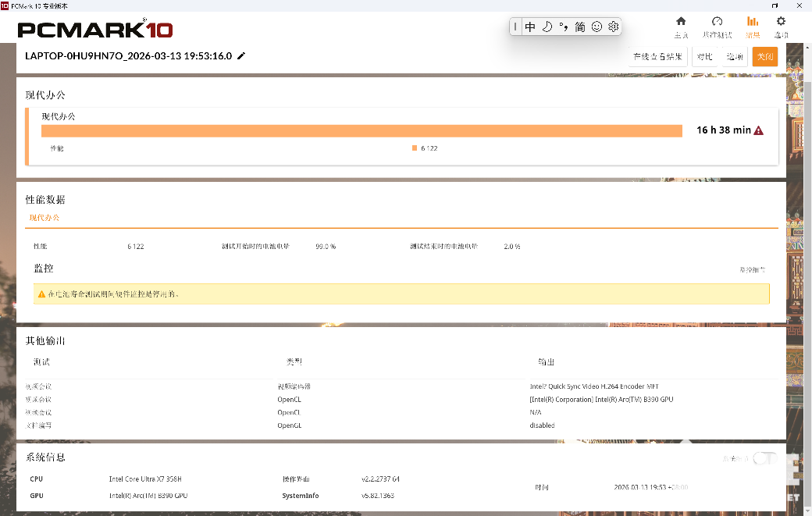Click the pencil icon to rename result
The width and height of the screenshot is (812, 516).
(241, 56)
